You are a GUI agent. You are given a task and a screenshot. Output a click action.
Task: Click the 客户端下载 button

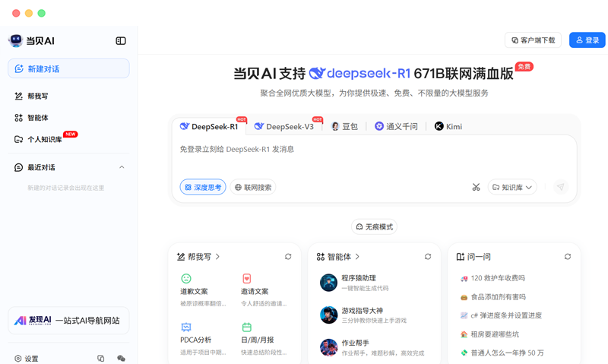533,40
